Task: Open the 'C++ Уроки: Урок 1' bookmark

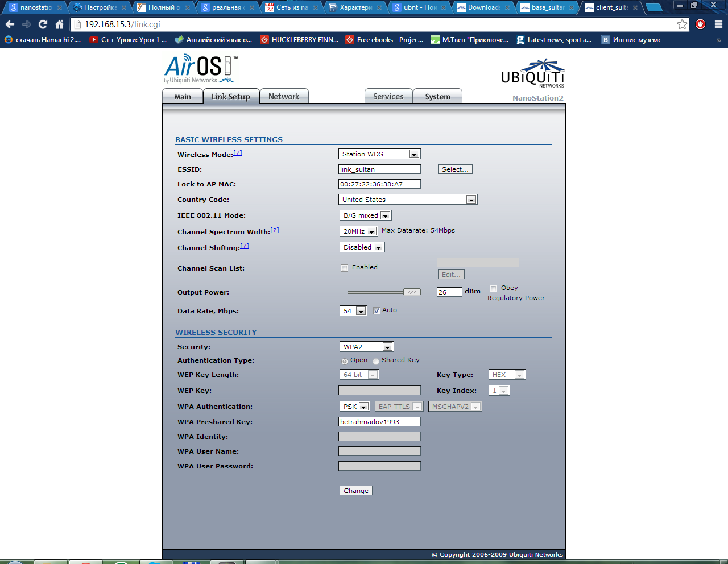Action: point(128,40)
